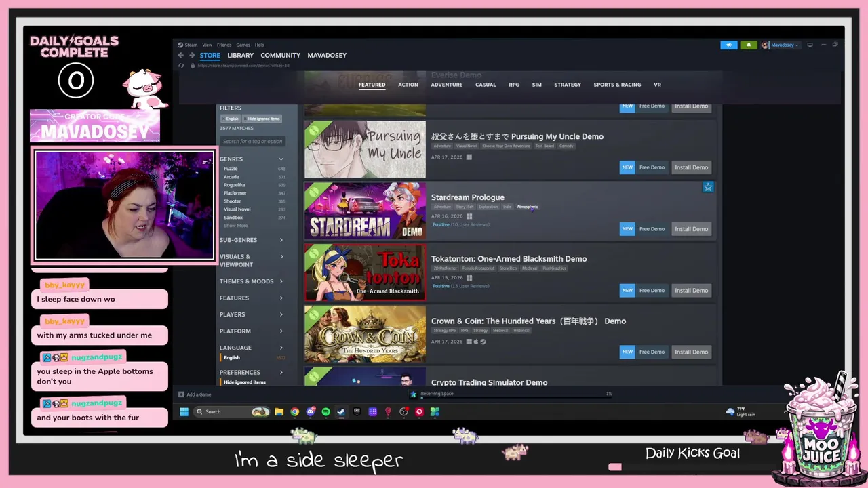
Task: Click the Steam icon in the taskbar
Action: pyautogui.click(x=341, y=411)
